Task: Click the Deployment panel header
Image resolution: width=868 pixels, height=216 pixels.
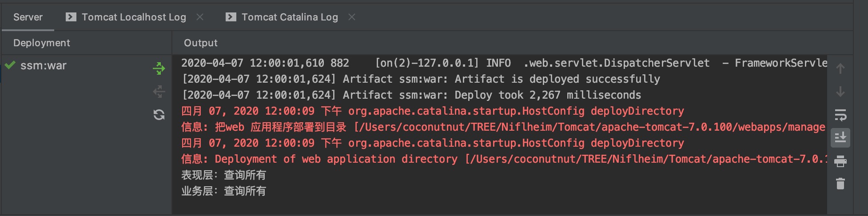Action: coord(42,43)
